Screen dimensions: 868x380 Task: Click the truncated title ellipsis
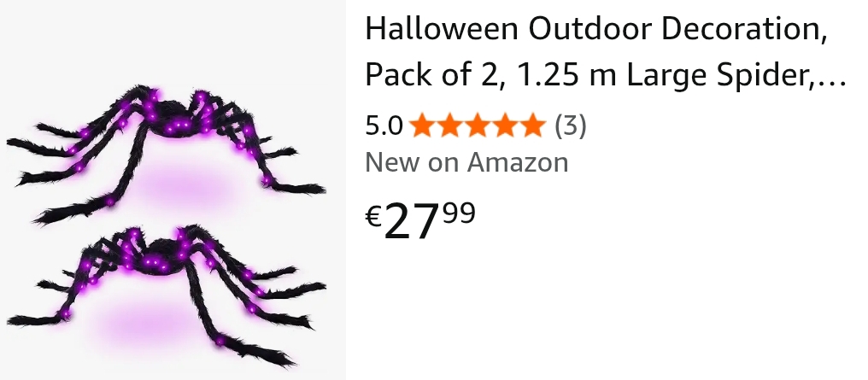point(831,84)
